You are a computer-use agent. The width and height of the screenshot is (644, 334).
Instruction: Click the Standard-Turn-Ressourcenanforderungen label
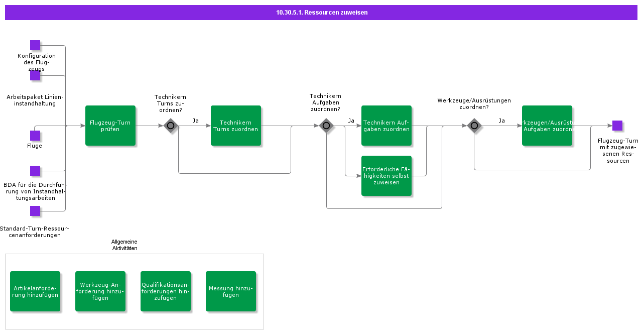click(x=35, y=232)
